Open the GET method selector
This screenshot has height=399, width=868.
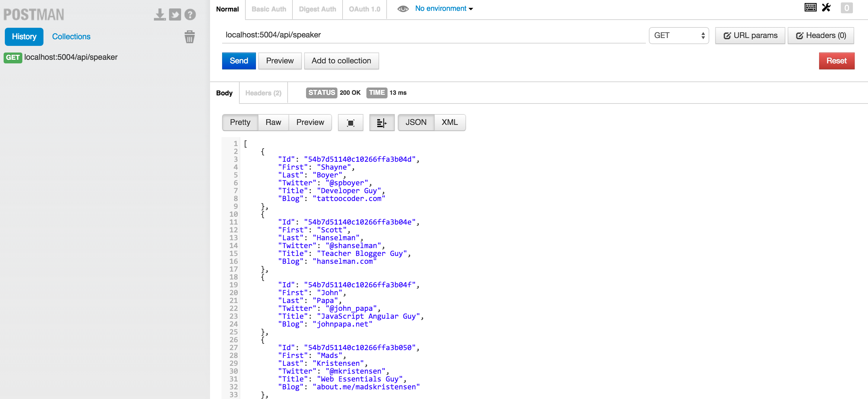pyautogui.click(x=679, y=35)
